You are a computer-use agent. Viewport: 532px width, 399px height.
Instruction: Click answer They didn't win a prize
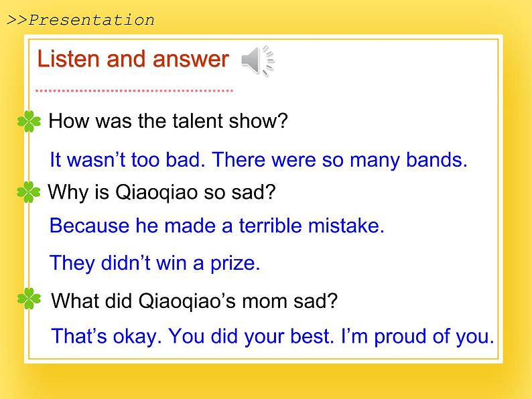[x=155, y=263]
